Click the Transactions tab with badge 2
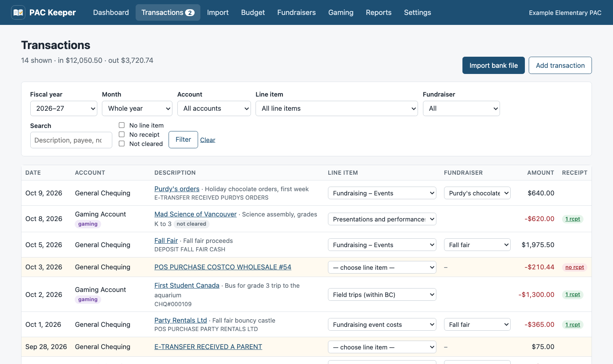 pos(168,13)
